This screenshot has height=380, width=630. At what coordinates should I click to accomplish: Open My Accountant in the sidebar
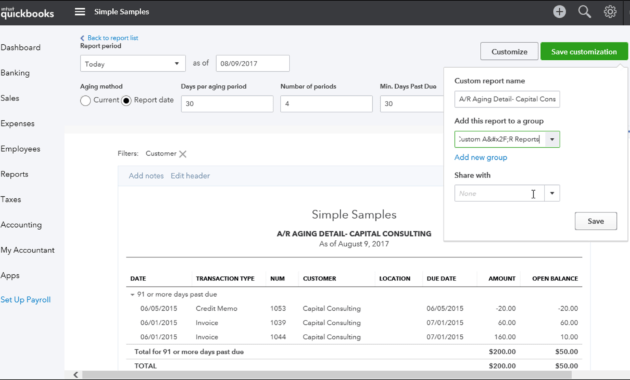(x=28, y=250)
